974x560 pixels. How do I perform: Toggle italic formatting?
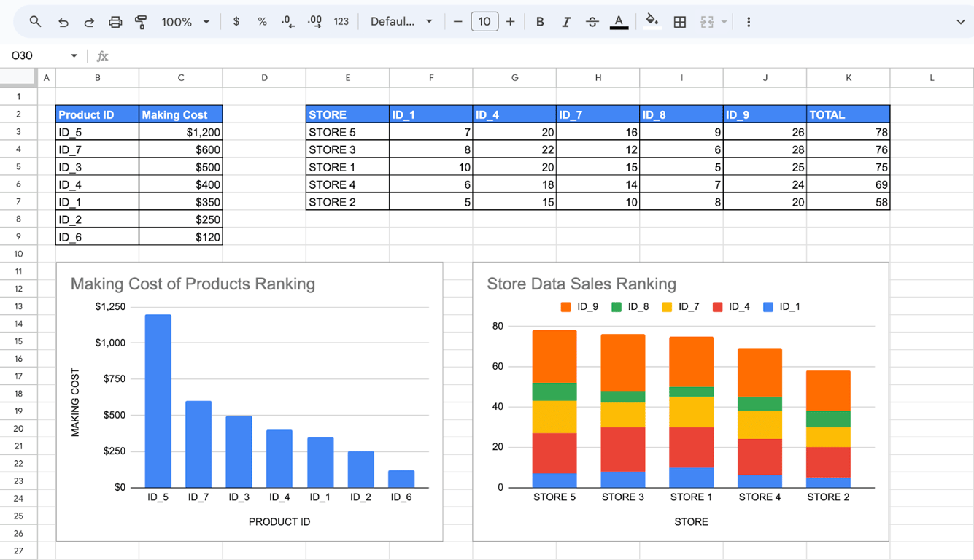566,22
